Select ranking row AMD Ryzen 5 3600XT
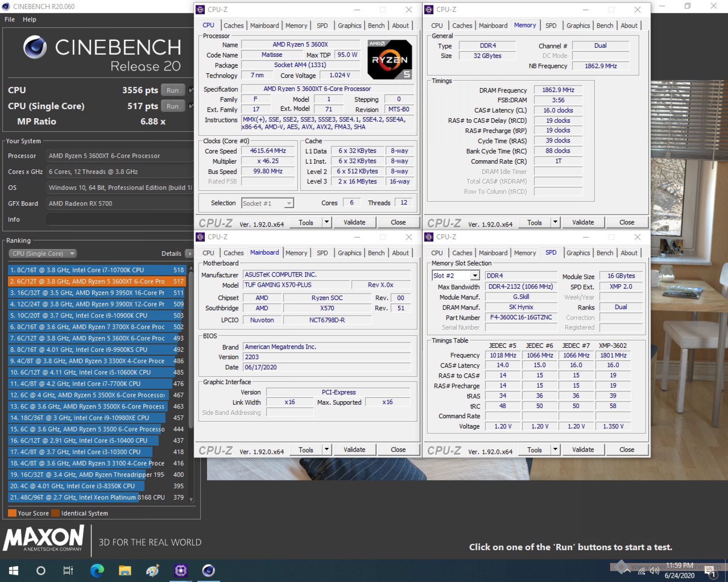The height and width of the screenshot is (582, 728). [x=97, y=282]
